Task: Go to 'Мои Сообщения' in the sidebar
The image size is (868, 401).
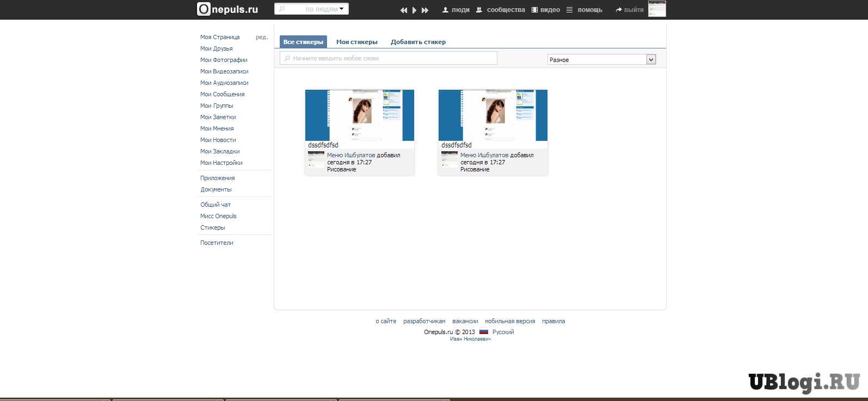Action: [x=222, y=94]
